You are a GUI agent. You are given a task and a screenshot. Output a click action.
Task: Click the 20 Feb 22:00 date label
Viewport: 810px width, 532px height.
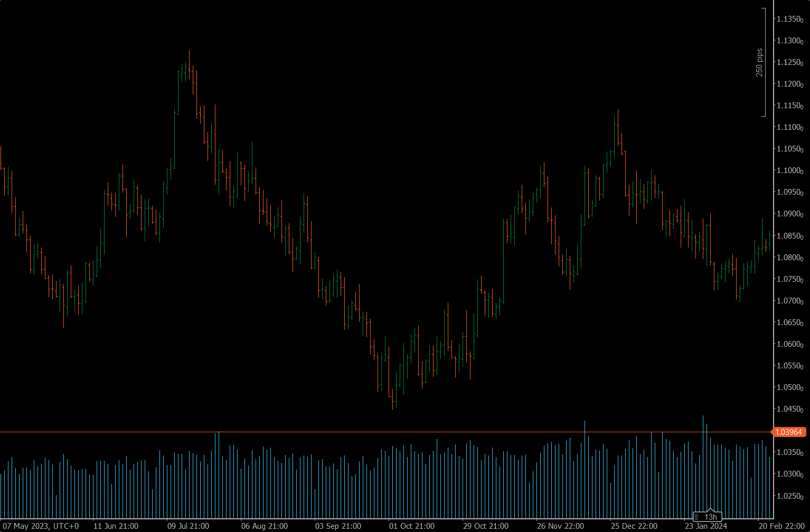[x=781, y=526]
